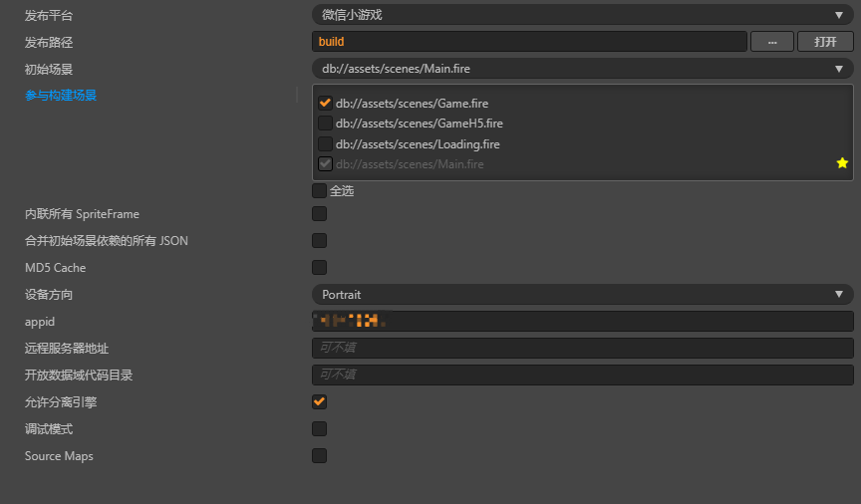Expand the initial scene dropdown

[582, 69]
